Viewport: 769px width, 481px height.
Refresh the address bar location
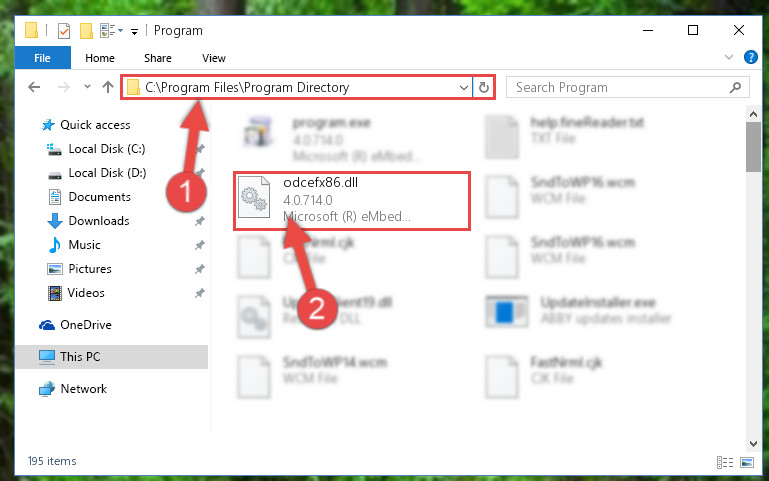(484, 87)
